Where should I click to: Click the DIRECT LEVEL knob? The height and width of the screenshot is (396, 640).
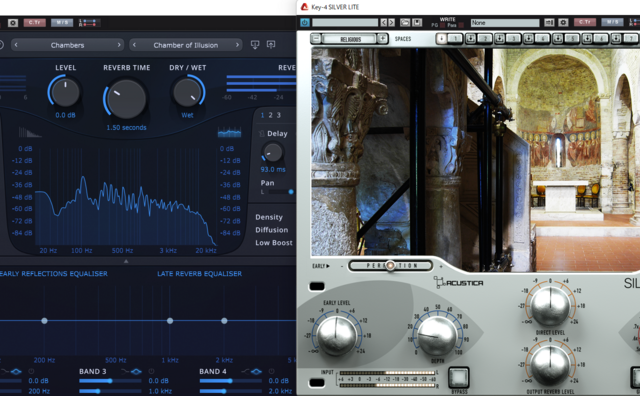pyautogui.click(x=550, y=305)
